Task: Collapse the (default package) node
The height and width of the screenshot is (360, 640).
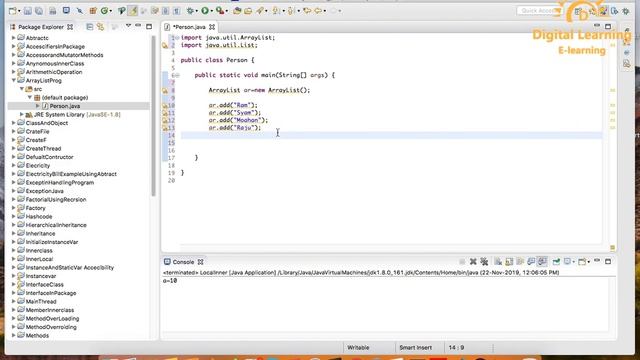Action: tap(30, 98)
